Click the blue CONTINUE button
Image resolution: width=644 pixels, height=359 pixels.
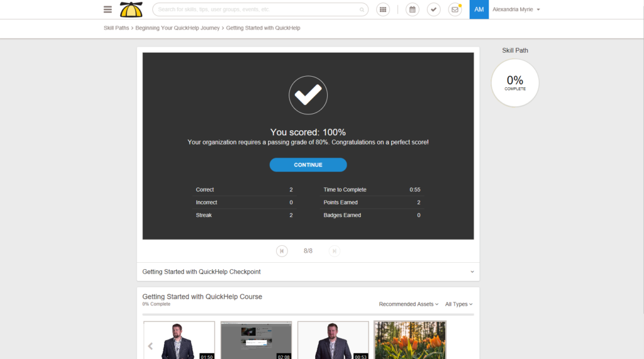pos(308,165)
